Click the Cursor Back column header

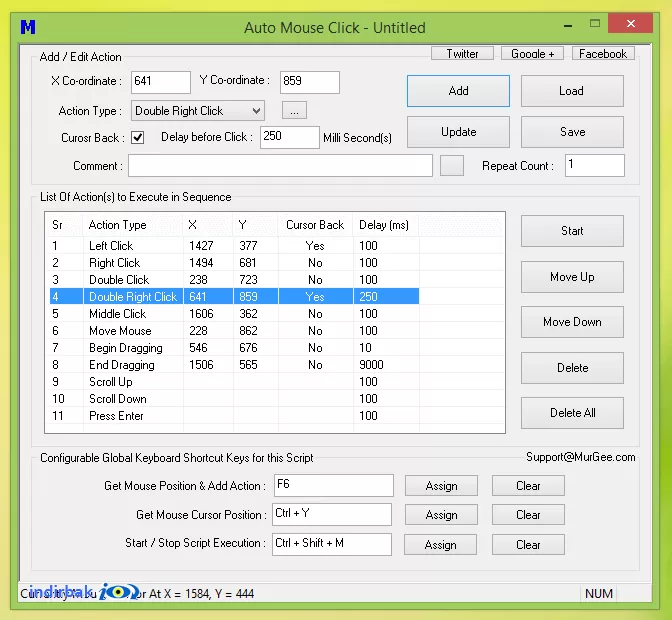(x=316, y=225)
